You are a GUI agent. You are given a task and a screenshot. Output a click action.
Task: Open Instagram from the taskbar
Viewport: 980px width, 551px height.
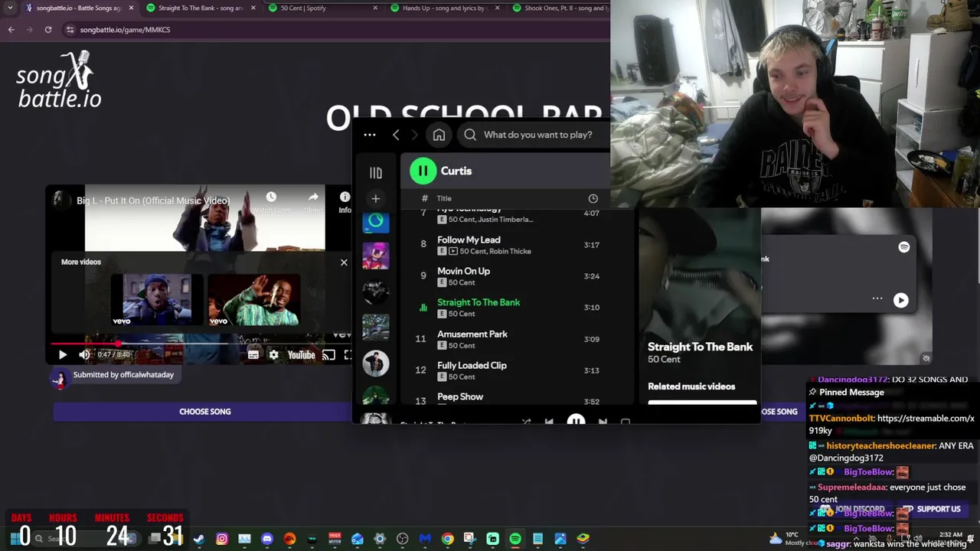(x=222, y=539)
